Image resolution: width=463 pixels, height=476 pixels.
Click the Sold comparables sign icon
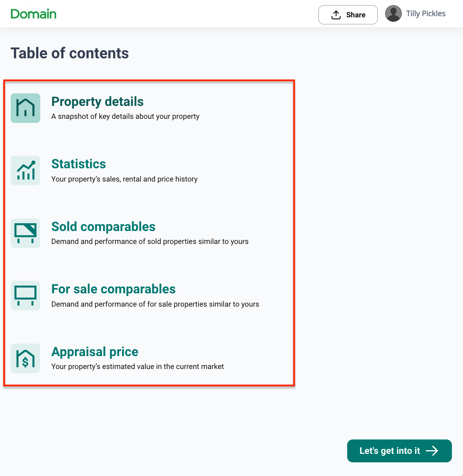[25, 233]
